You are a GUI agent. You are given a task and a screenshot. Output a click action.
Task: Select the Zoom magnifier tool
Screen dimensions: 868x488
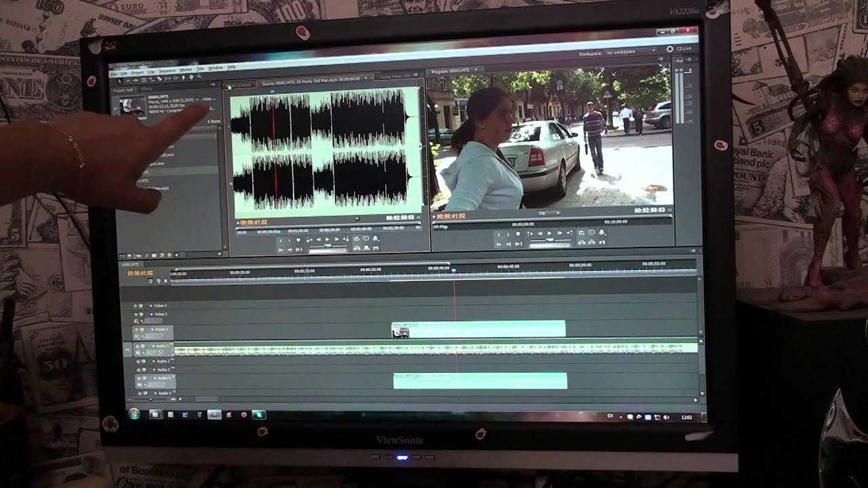(199, 77)
